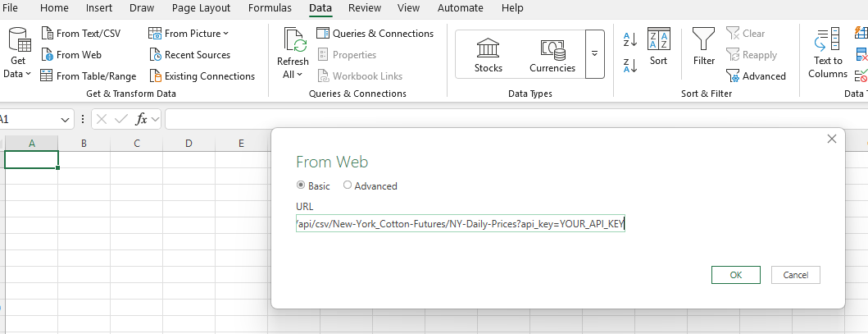Select column D header

click(189, 143)
